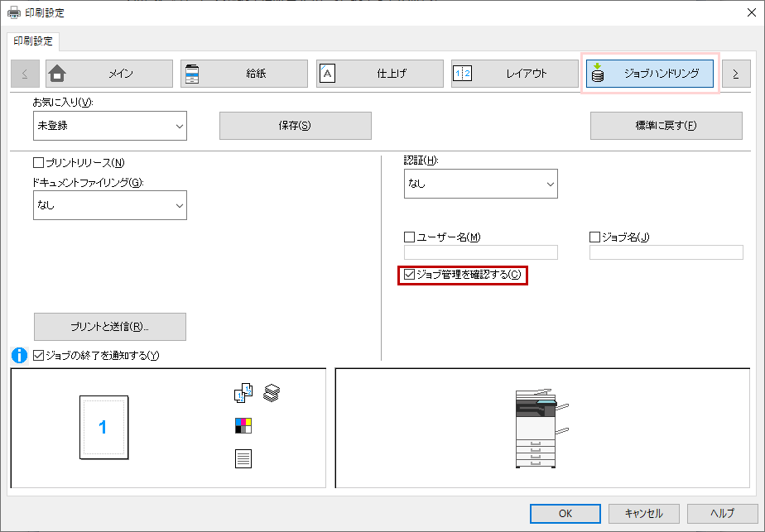Click the collate pages icon in preview
The width and height of the screenshot is (765, 532).
(243, 393)
